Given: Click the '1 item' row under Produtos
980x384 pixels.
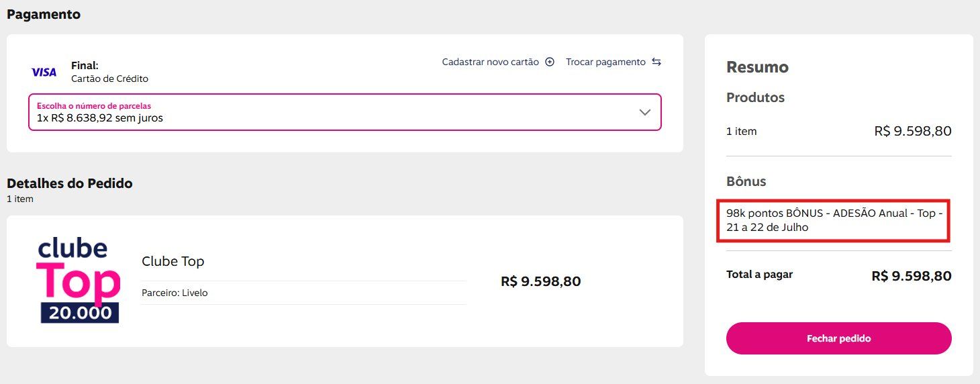Looking at the screenshot, I should [839, 131].
